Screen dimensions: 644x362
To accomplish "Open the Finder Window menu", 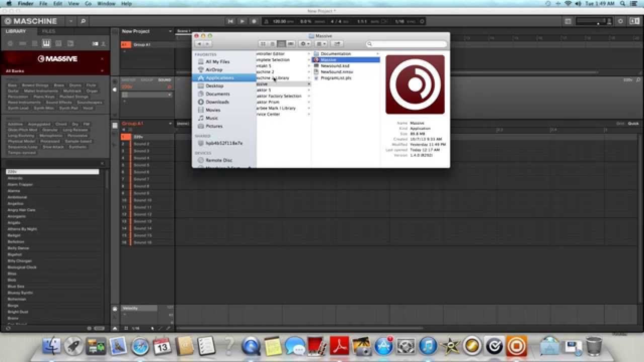I will 106,4.
